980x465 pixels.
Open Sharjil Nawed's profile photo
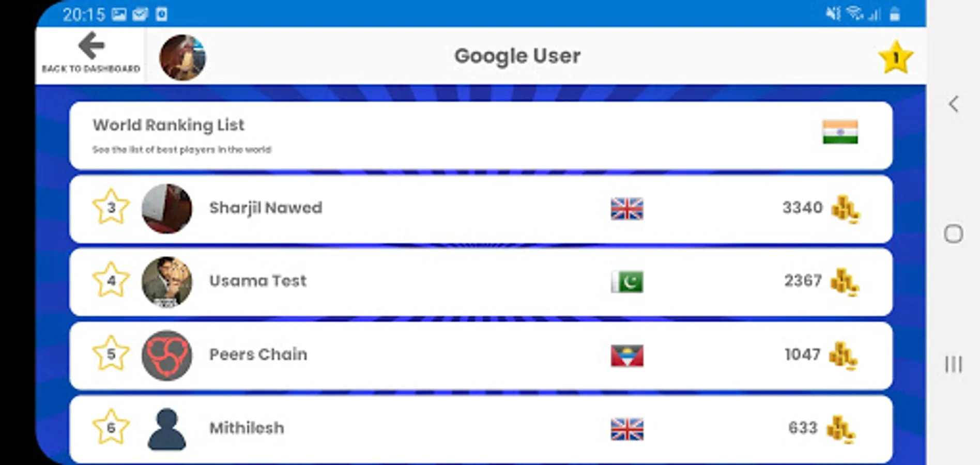click(167, 209)
